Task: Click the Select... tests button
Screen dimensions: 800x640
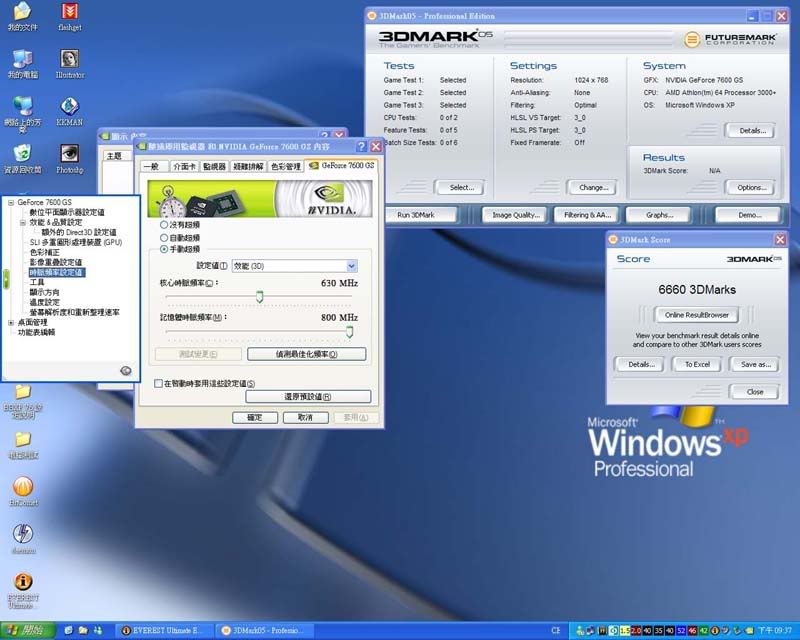Action: pyautogui.click(x=462, y=188)
